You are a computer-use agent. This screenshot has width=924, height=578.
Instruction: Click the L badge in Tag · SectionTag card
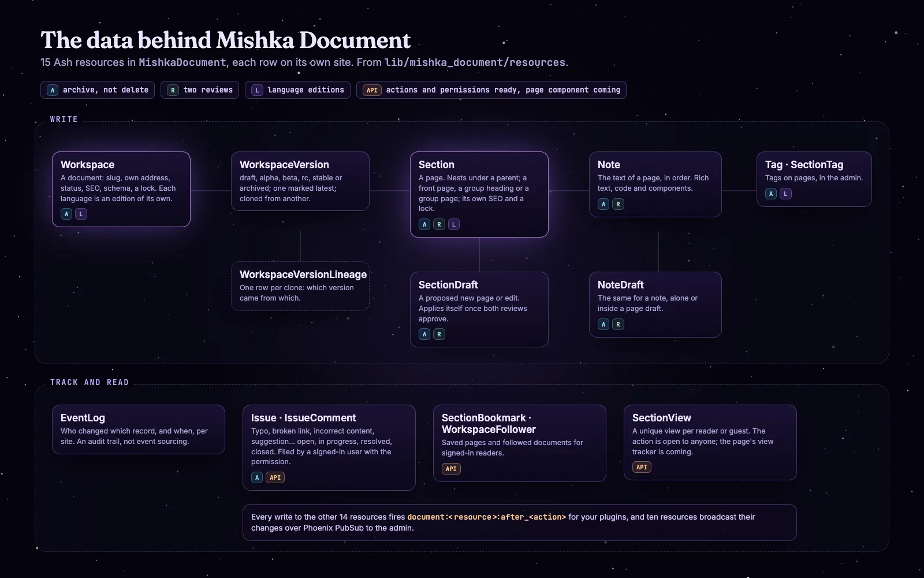coord(785,194)
